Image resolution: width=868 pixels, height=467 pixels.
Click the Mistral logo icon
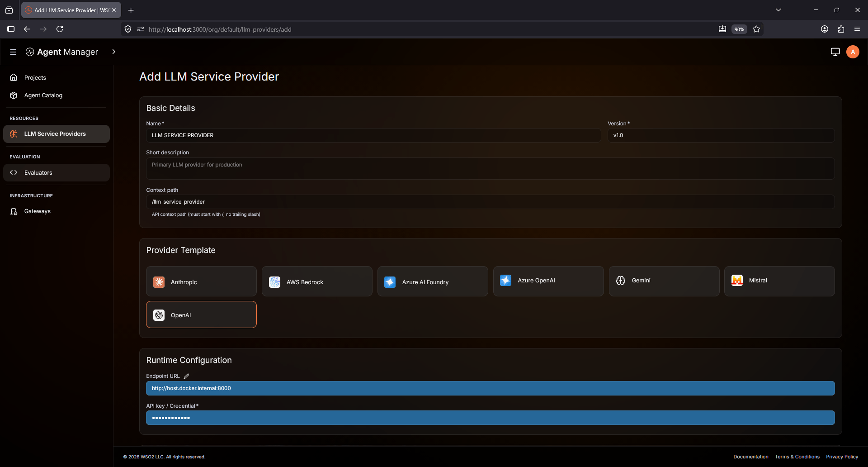737,281
